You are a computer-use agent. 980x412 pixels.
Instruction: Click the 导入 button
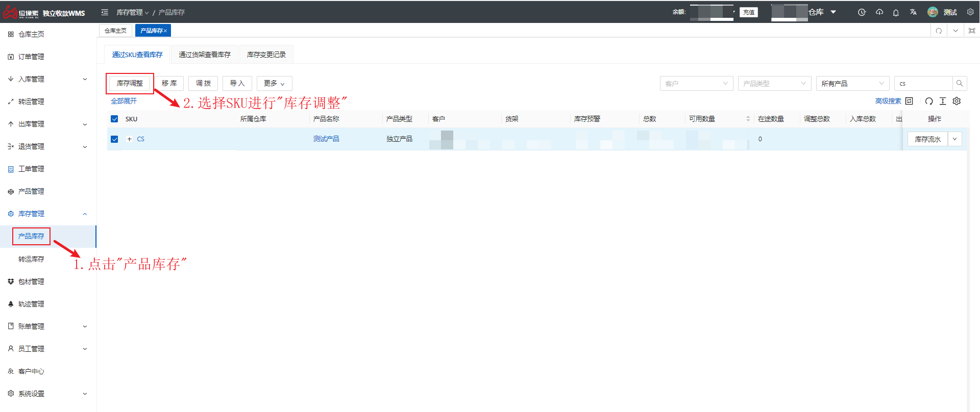(237, 83)
